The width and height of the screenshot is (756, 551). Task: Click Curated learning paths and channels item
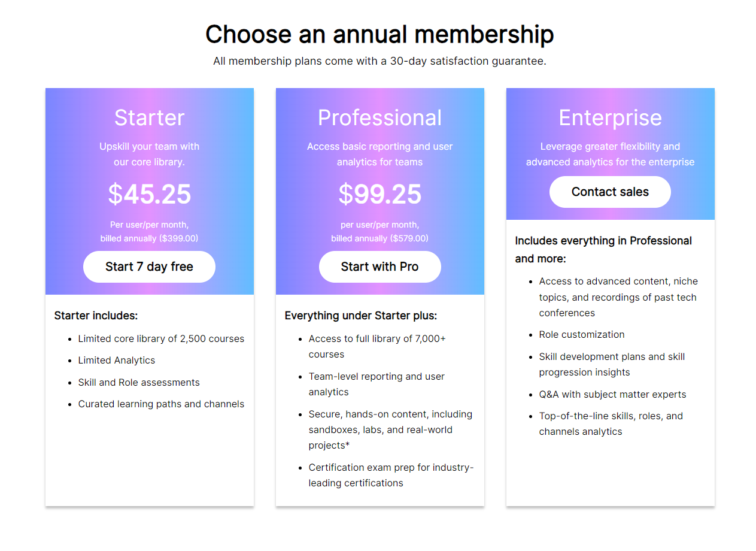[x=161, y=404]
